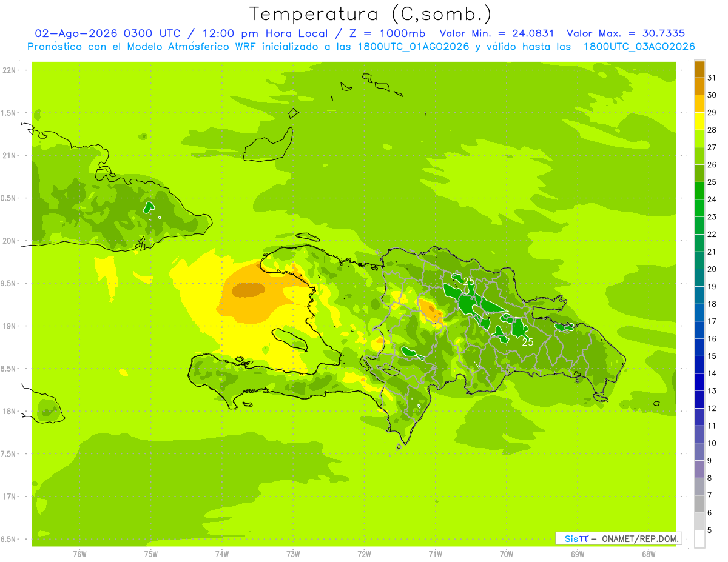Select the "Valor Max. = 30.7335" value
Screen dimensions: 728x562
point(625,33)
